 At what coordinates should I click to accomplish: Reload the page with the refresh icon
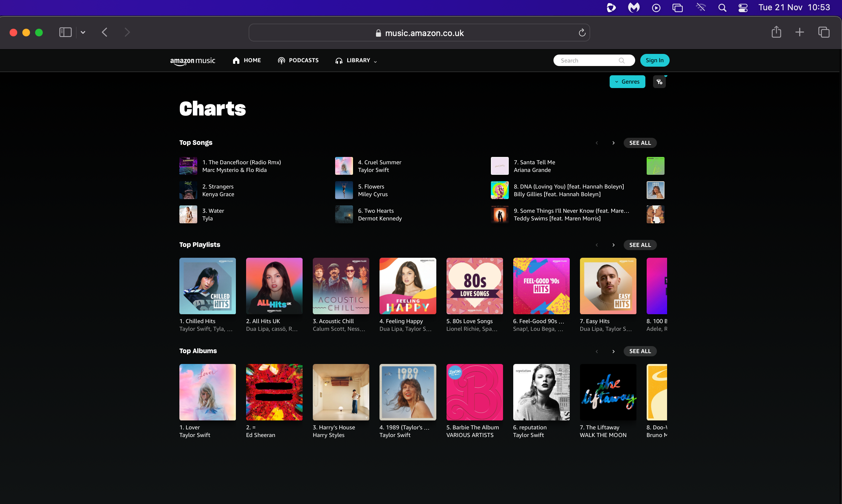pos(582,33)
